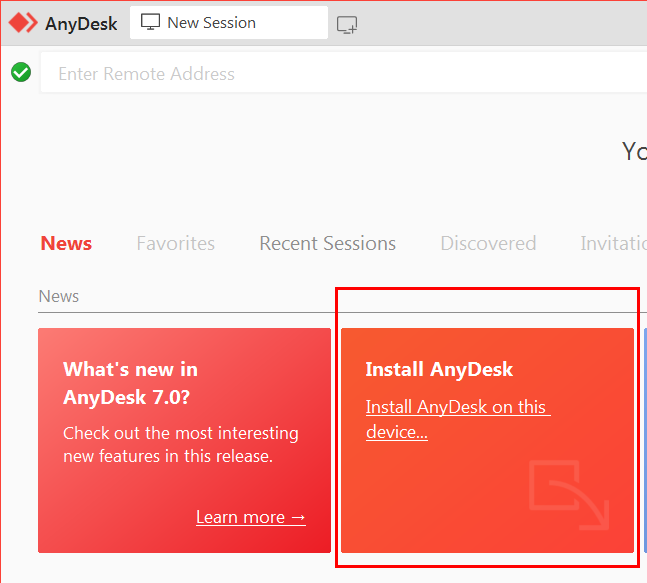The image size is (647, 583).
Task: Switch to the Favorites tab
Action: pos(175,243)
